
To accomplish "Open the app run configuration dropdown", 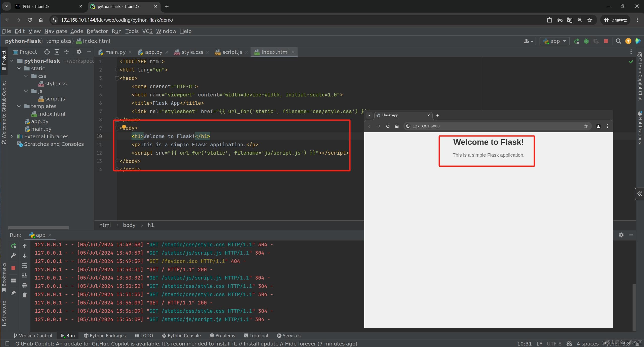I will tap(554, 41).
